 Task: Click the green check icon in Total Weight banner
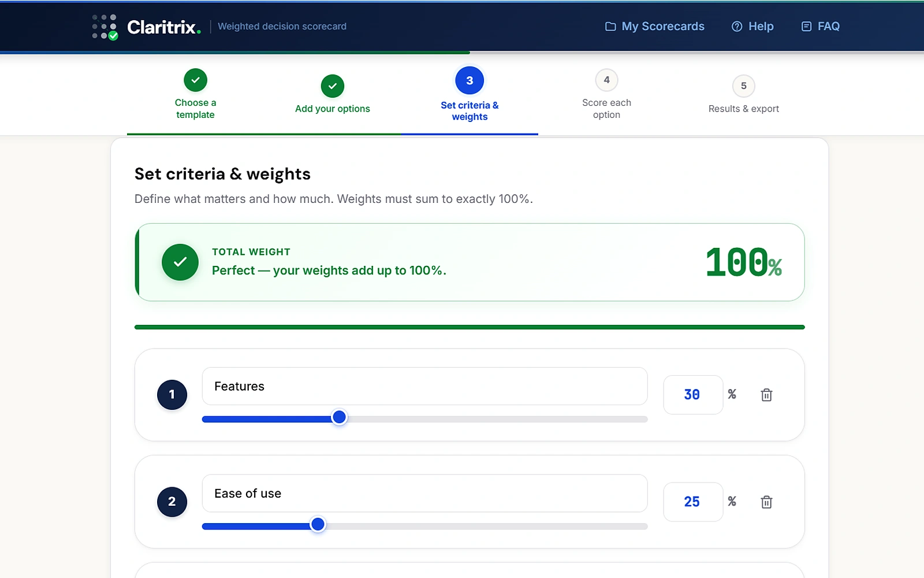(180, 262)
